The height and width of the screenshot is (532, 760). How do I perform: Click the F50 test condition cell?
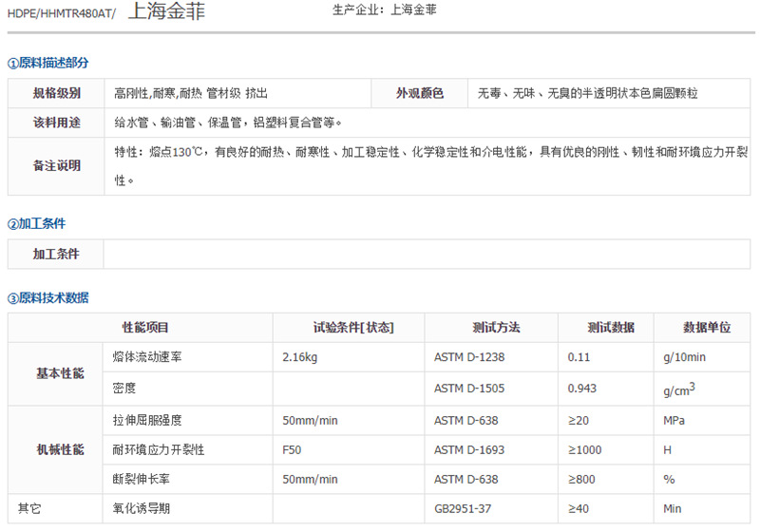click(349, 449)
